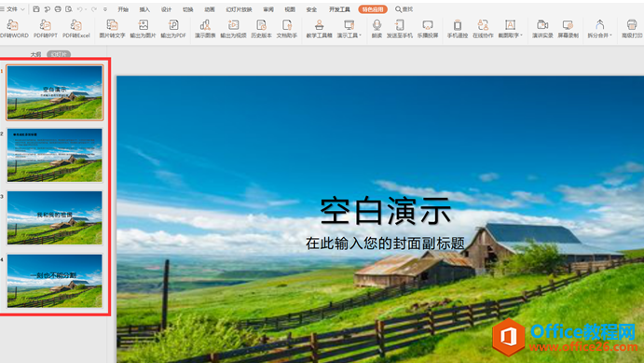Select 输出为PDF (export as PDF)
Viewport: 644px width, 363px height.
pos(173,29)
